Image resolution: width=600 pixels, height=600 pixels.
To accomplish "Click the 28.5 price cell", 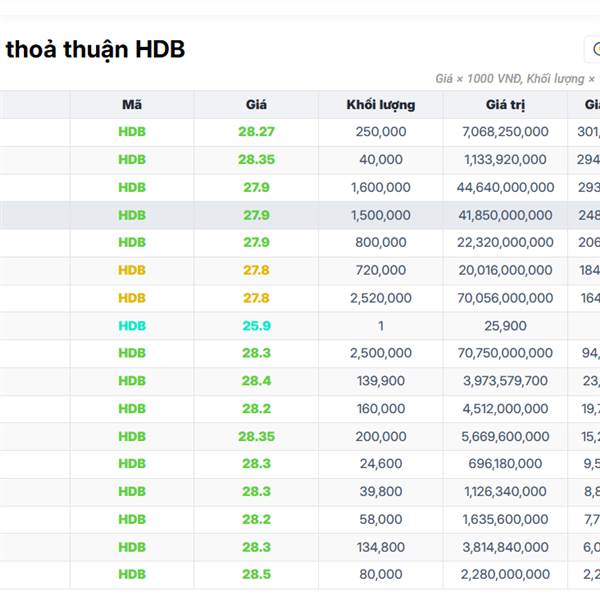I will [256, 575].
